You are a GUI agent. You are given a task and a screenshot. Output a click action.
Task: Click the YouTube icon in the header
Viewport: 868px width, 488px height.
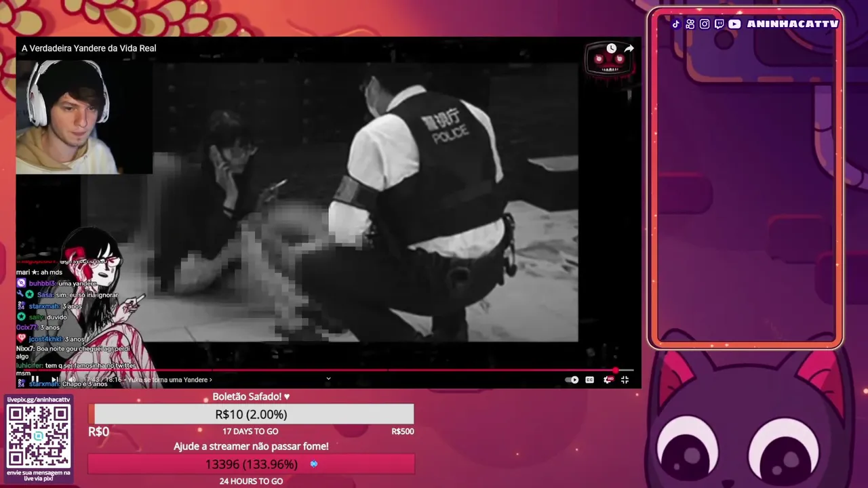tap(734, 24)
